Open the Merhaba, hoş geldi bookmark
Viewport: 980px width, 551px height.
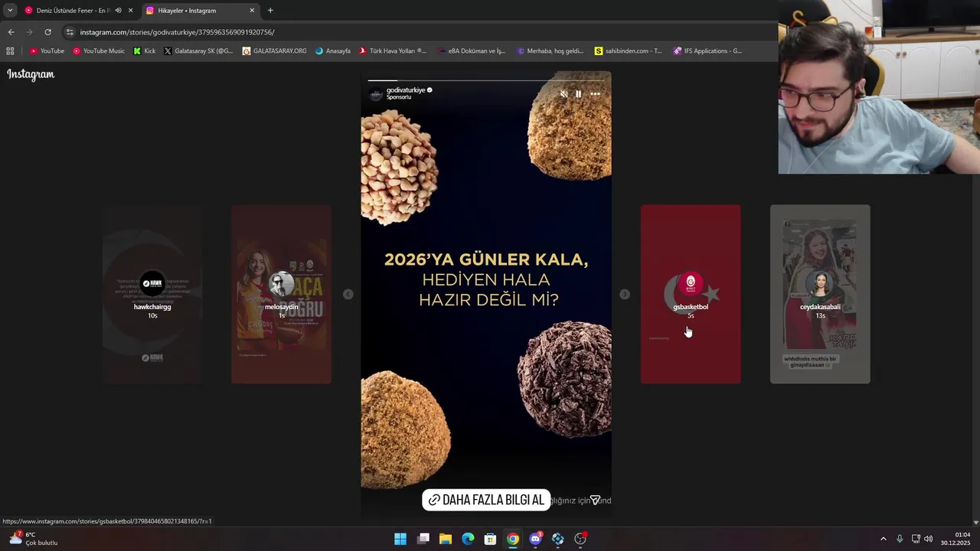(x=550, y=51)
